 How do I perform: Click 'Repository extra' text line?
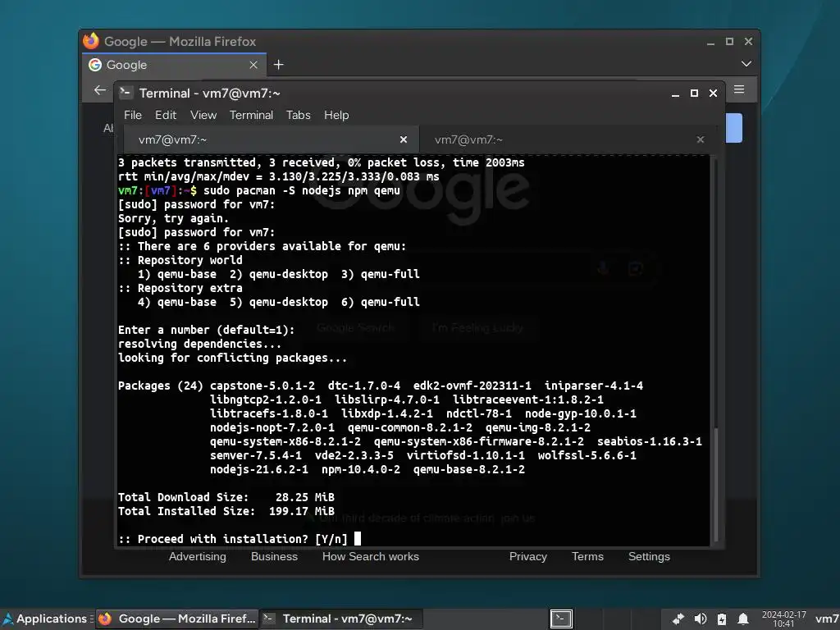tap(180, 288)
